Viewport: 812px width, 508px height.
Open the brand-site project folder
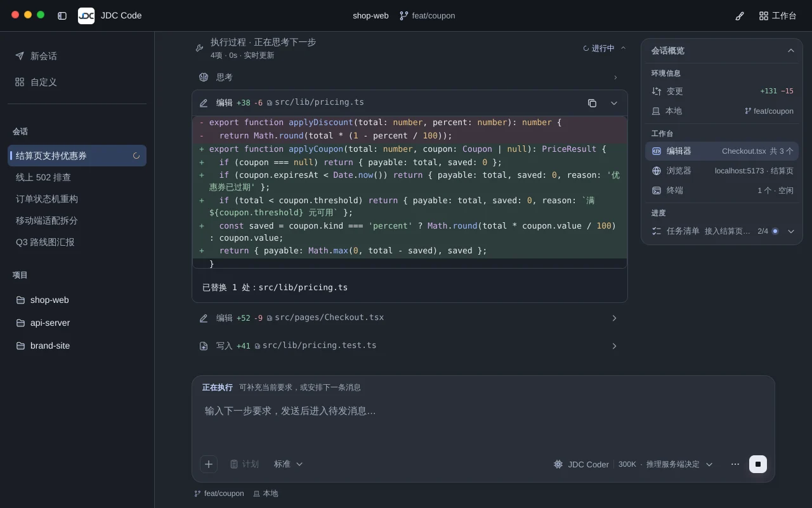point(77,345)
